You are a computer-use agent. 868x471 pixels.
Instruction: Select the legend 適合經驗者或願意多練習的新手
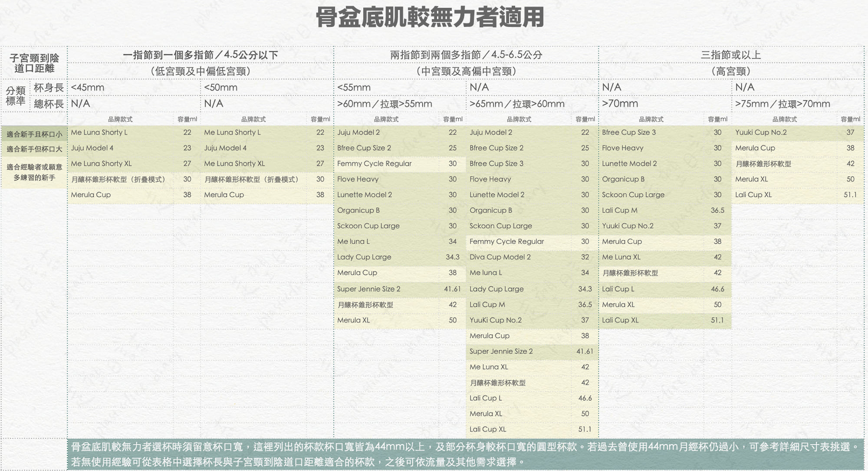pyautogui.click(x=34, y=172)
